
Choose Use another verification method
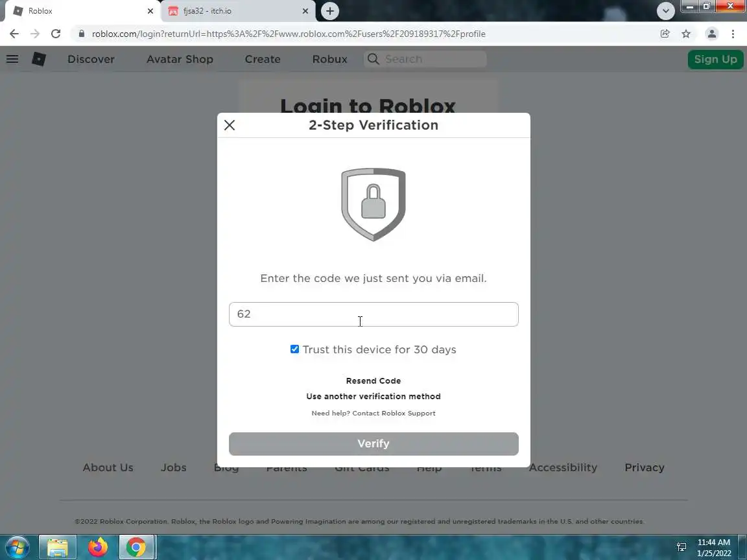point(373,396)
